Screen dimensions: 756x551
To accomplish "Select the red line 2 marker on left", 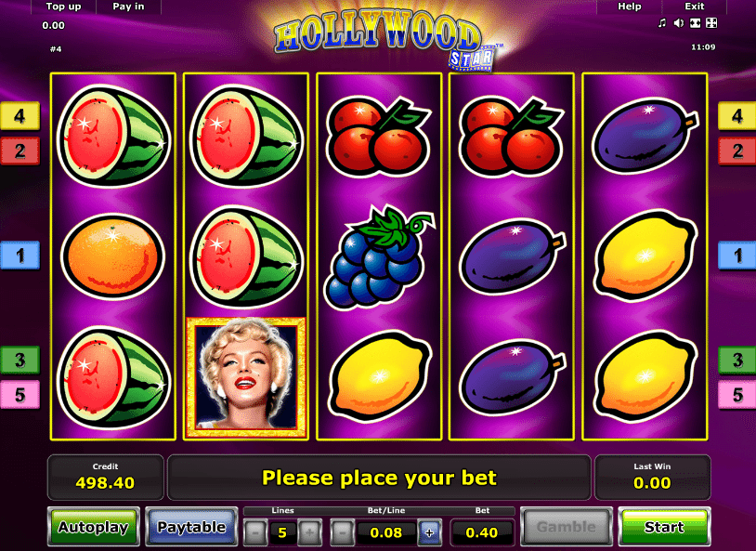I will point(20,151).
